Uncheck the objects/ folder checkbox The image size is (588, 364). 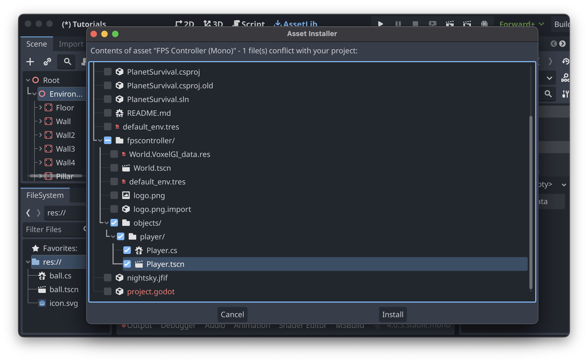point(114,223)
